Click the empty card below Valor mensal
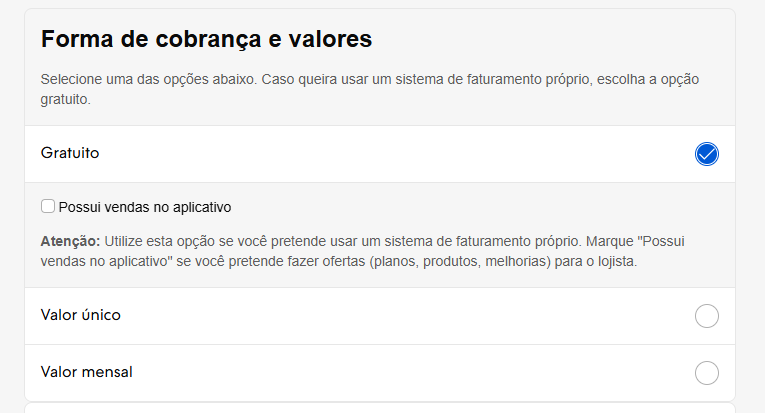This screenshot has height=413, width=765. (380, 408)
